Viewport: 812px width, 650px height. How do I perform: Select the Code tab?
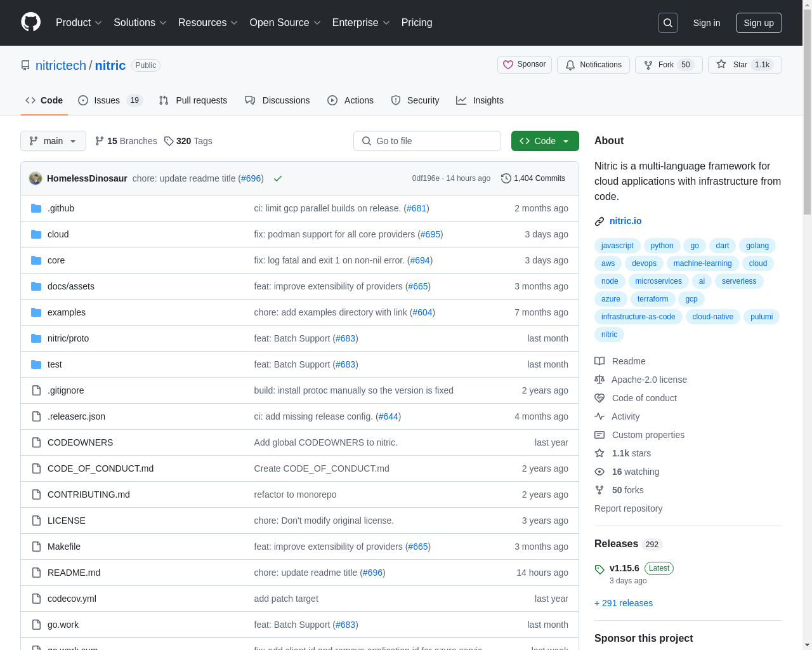click(x=44, y=100)
